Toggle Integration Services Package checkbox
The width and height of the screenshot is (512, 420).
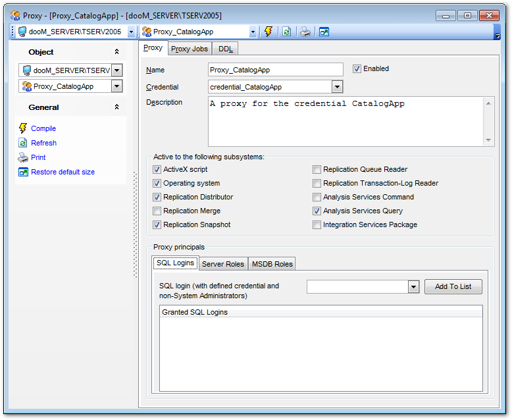point(317,225)
